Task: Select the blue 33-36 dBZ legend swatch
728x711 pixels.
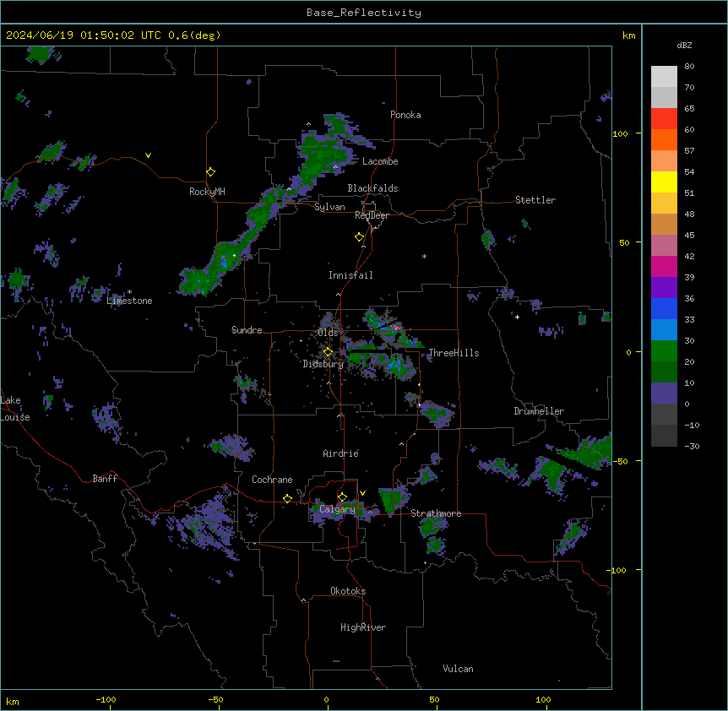Action: [664, 308]
